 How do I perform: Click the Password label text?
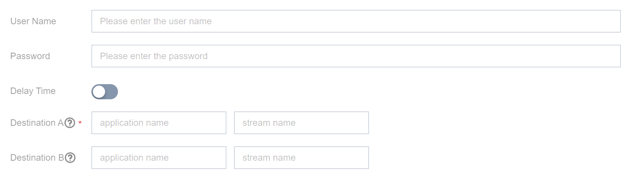tap(30, 56)
